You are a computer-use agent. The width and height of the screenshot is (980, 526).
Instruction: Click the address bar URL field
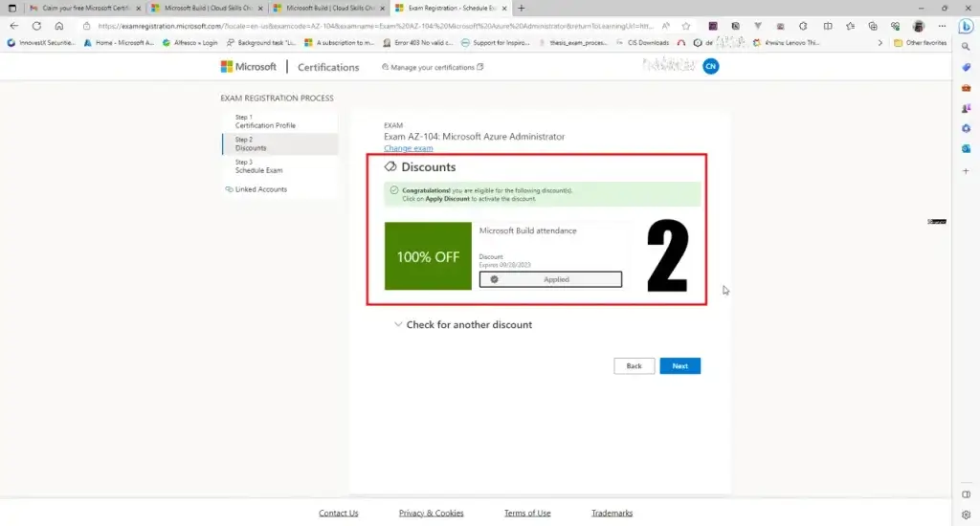pos(375,26)
